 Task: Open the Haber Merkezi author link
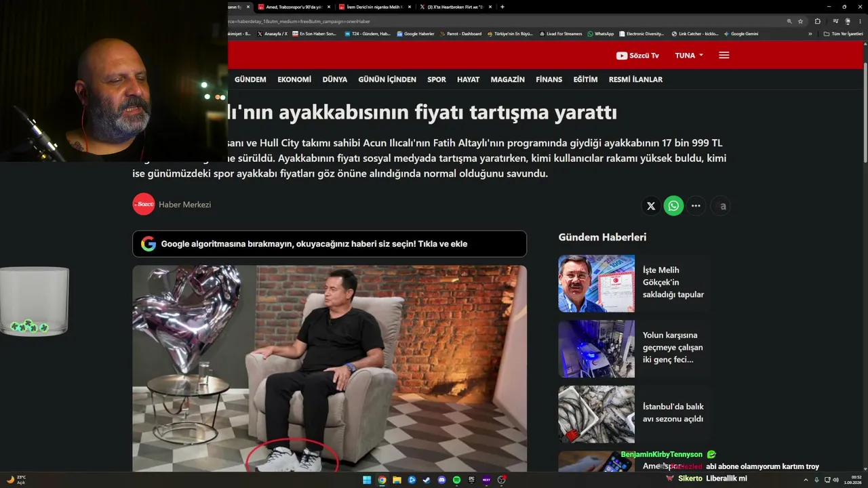(x=184, y=205)
